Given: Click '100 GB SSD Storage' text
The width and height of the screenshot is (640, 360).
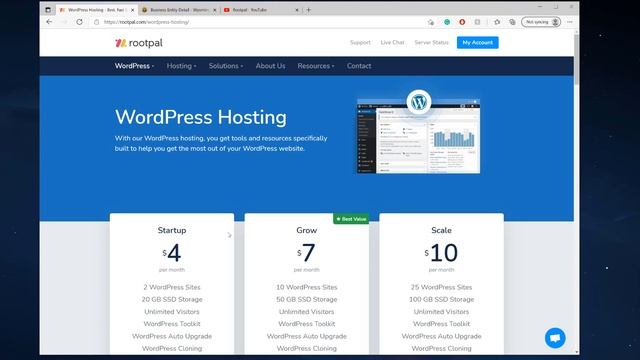Looking at the screenshot, I should (x=441, y=300).
